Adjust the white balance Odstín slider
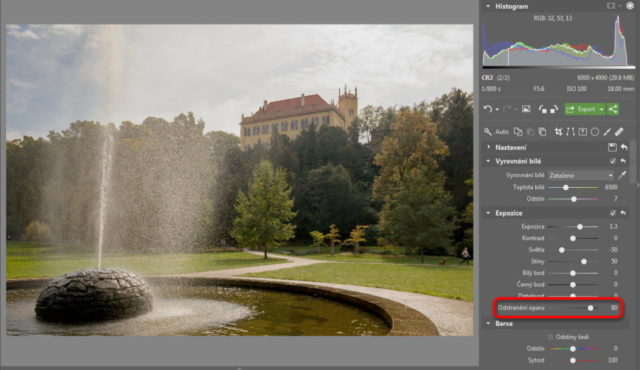Image resolution: width=640 pixels, height=370 pixels. [x=573, y=199]
